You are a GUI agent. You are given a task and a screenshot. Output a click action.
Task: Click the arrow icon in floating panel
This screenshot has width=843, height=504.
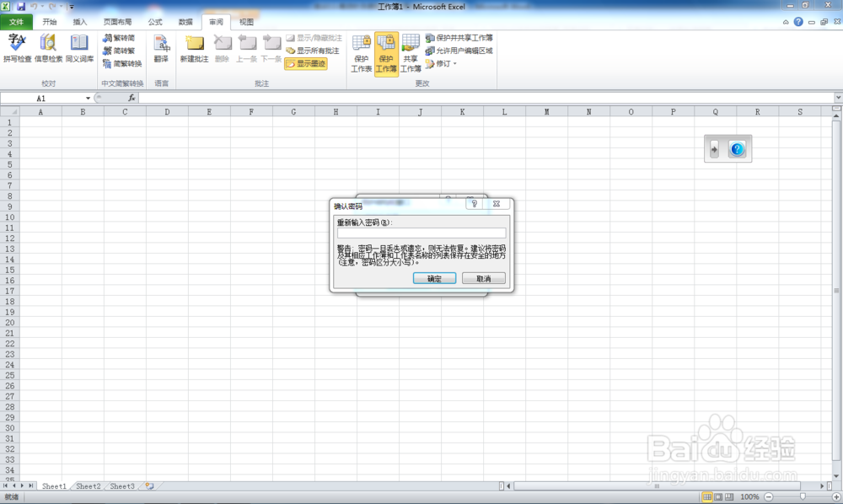(714, 149)
